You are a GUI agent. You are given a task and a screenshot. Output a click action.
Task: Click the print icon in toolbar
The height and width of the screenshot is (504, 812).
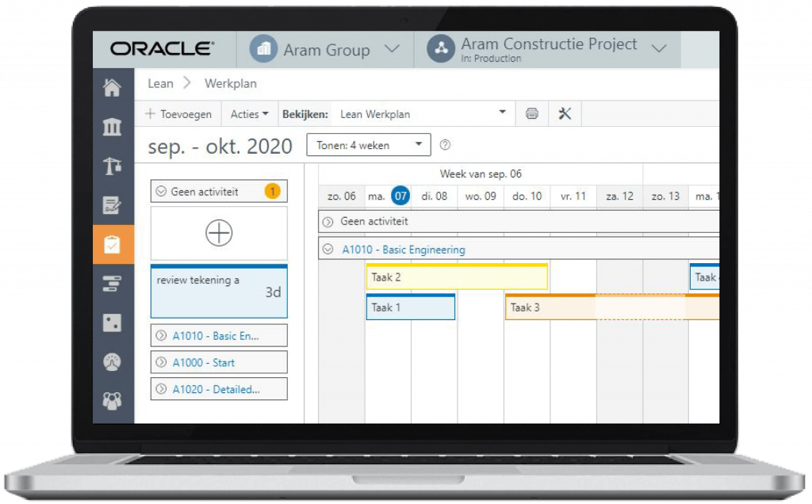(x=532, y=114)
